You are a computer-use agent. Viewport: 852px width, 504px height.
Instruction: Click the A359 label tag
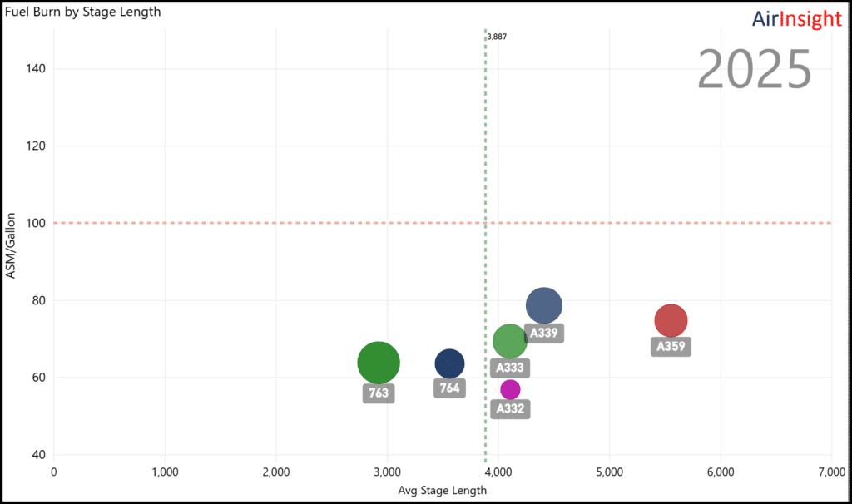pyautogui.click(x=671, y=347)
